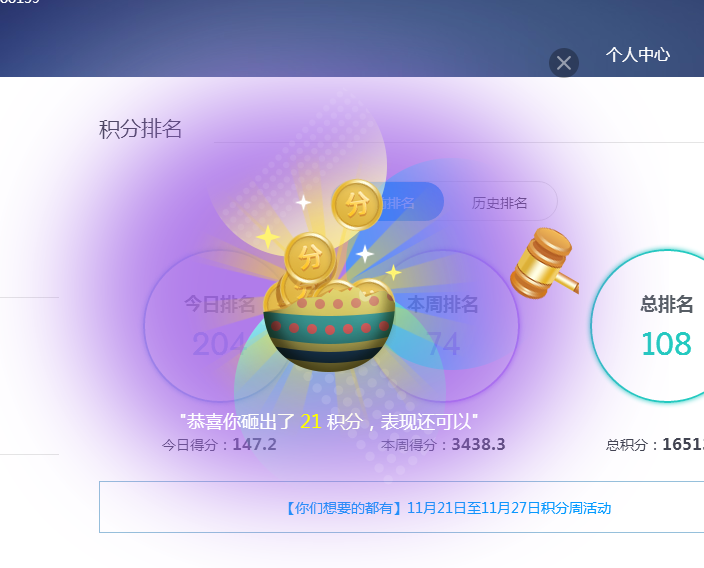Click the topmost 分 gold coin
Screen dimensions: 704x568
tap(357, 205)
